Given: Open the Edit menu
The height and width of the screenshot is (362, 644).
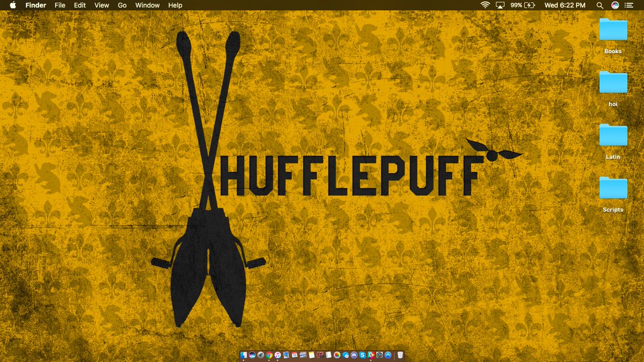Looking at the screenshot, I should point(80,5).
